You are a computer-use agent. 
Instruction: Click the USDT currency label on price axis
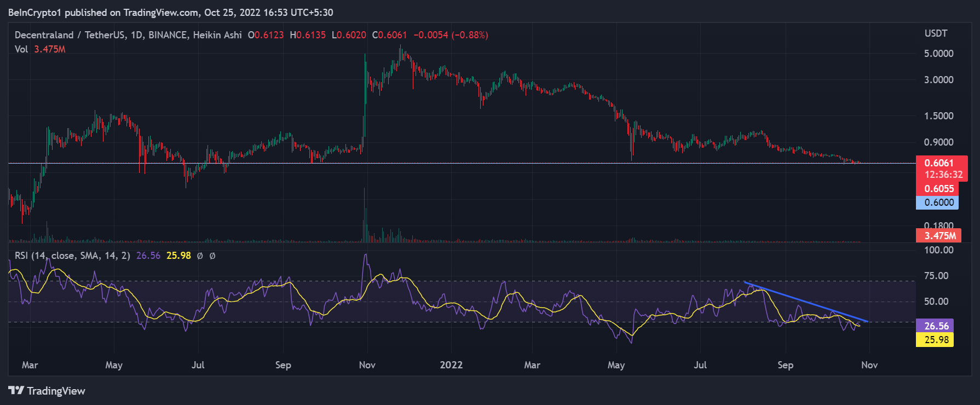point(936,33)
